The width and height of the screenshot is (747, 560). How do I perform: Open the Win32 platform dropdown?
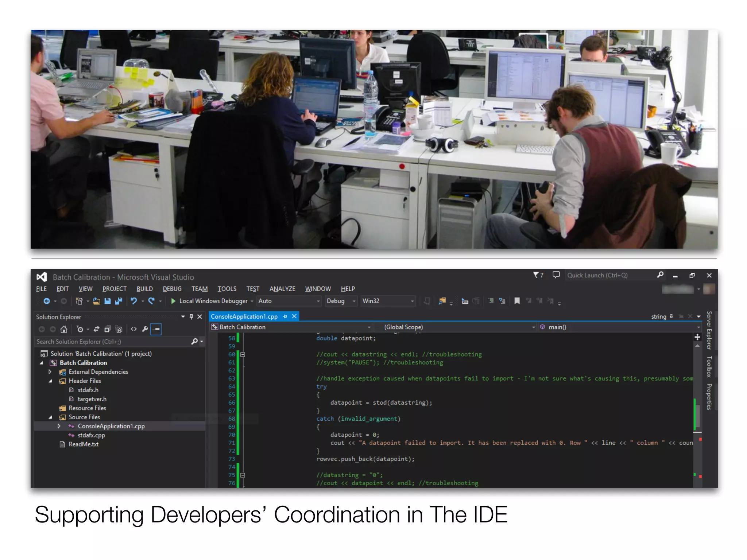point(412,301)
